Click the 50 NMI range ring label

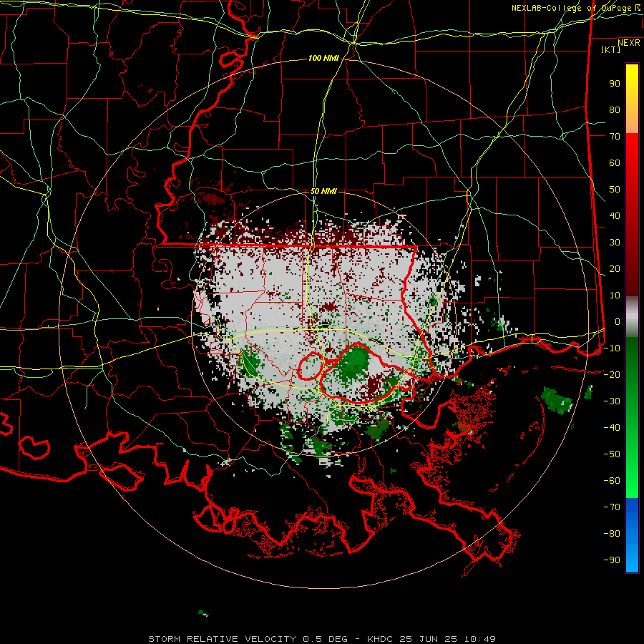[323, 191]
